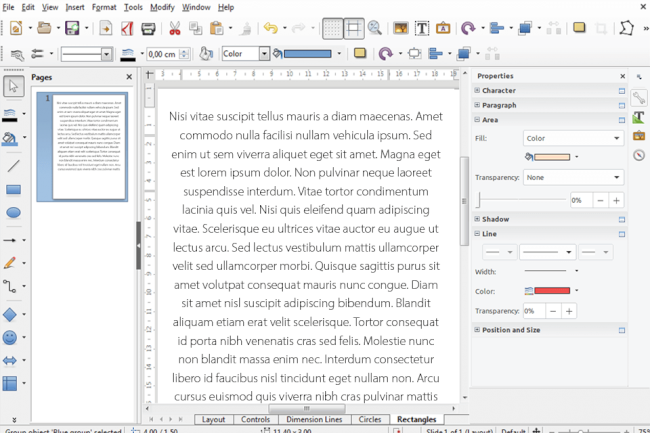Click the New document icon

[x=16, y=28]
